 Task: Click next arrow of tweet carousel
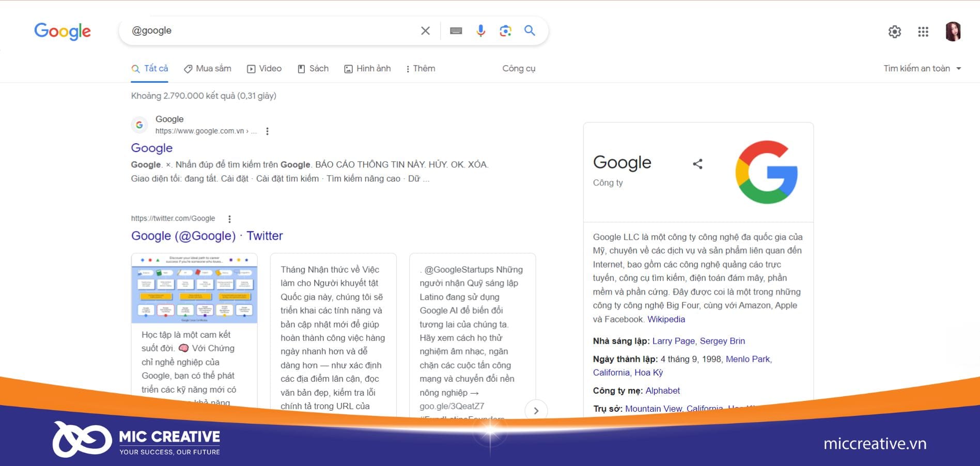pyautogui.click(x=536, y=411)
